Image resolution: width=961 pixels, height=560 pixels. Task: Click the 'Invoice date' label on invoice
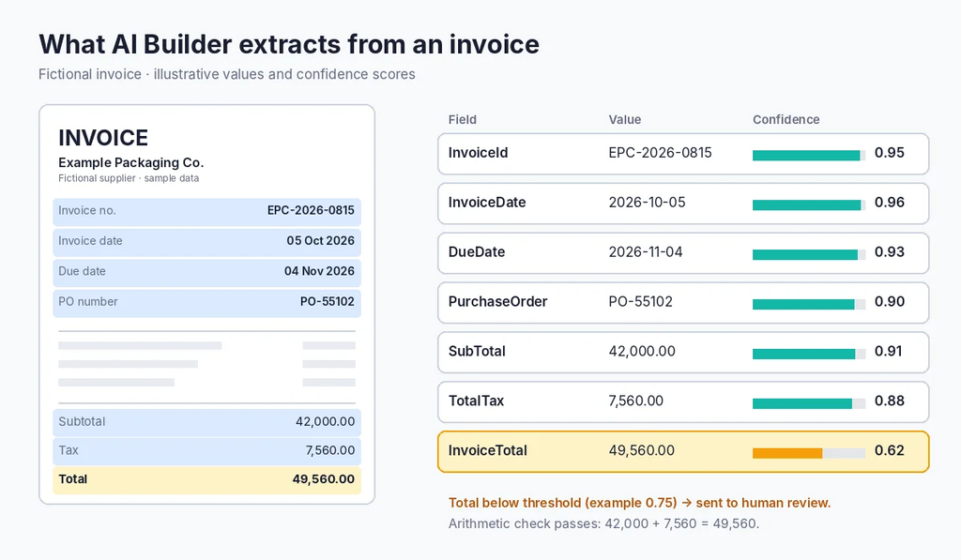(x=90, y=241)
